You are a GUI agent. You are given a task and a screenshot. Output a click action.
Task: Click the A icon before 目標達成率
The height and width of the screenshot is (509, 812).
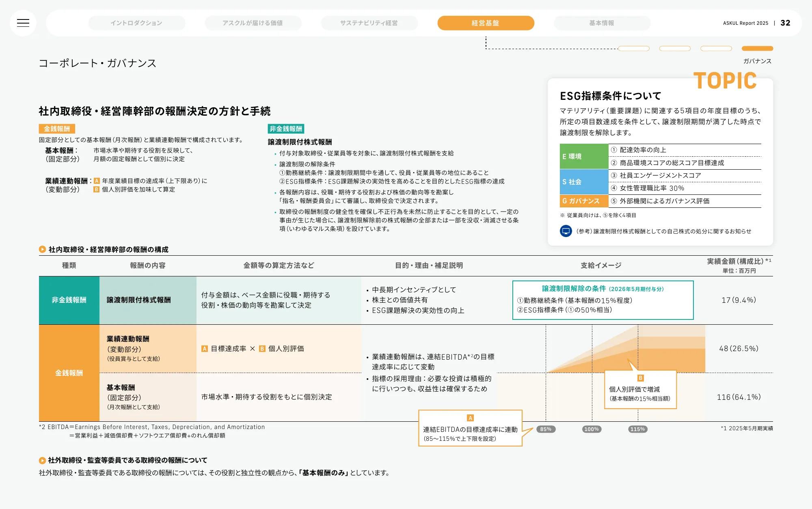(x=205, y=349)
